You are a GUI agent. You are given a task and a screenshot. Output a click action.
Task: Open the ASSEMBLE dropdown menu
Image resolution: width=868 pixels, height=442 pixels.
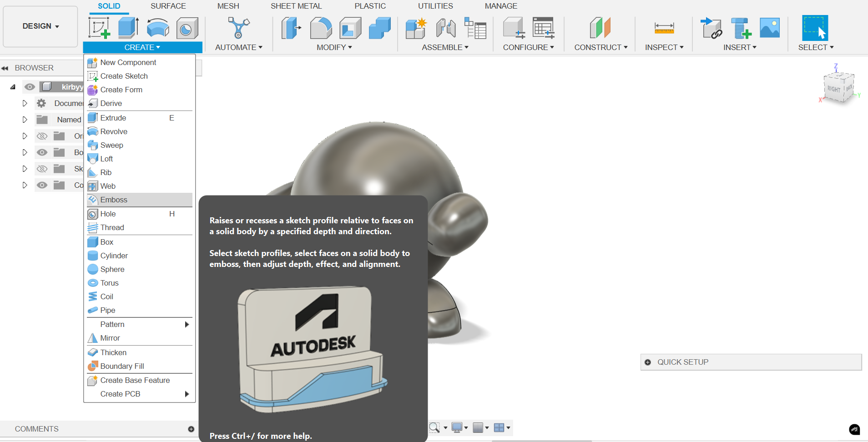(x=445, y=47)
